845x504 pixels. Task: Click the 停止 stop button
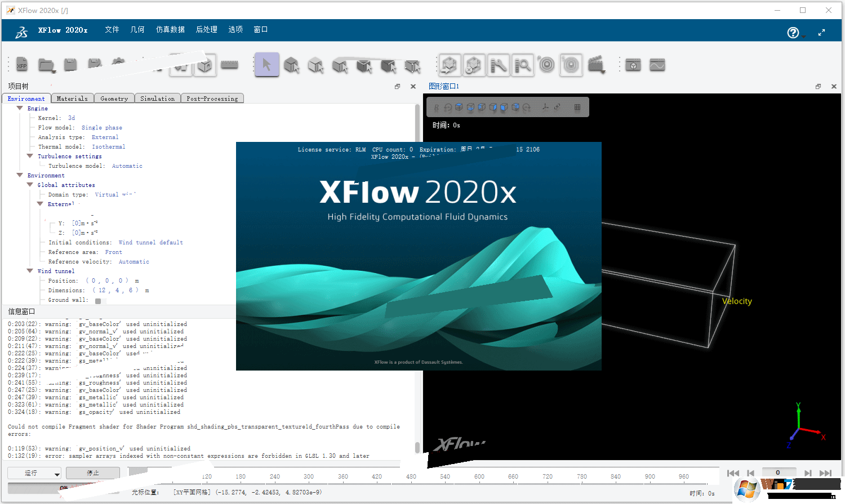pos(93,473)
